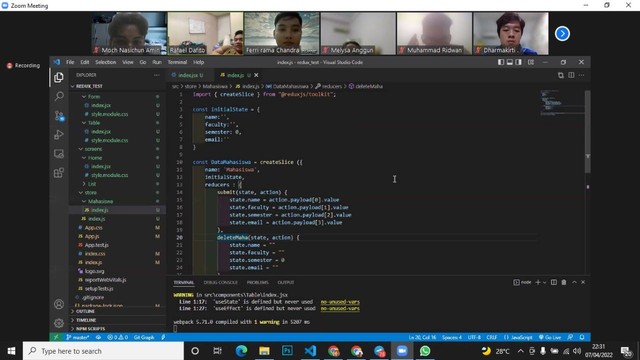Open the editor's more actions ellipsis
This screenshot has width=640, height=360.
[x=582, y=75]
